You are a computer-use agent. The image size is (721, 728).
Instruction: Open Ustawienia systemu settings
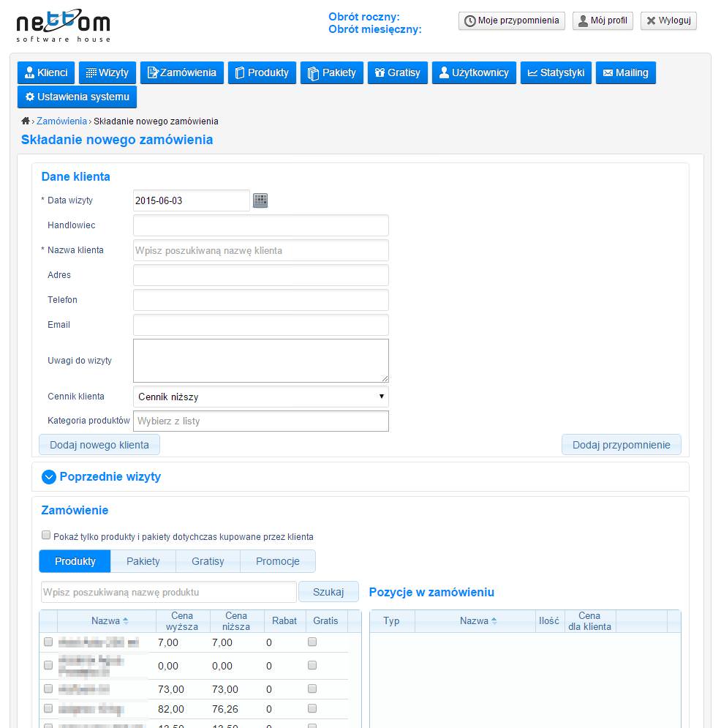77,97
